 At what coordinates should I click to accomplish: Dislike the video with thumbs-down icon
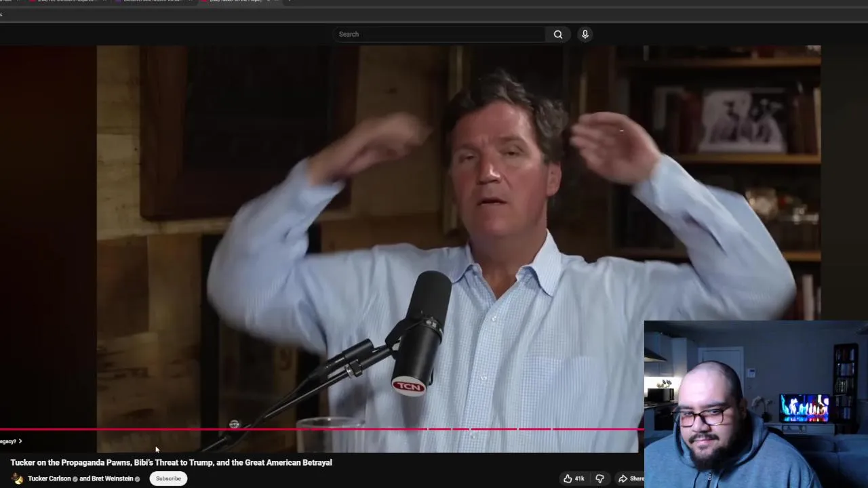(599, 479)
